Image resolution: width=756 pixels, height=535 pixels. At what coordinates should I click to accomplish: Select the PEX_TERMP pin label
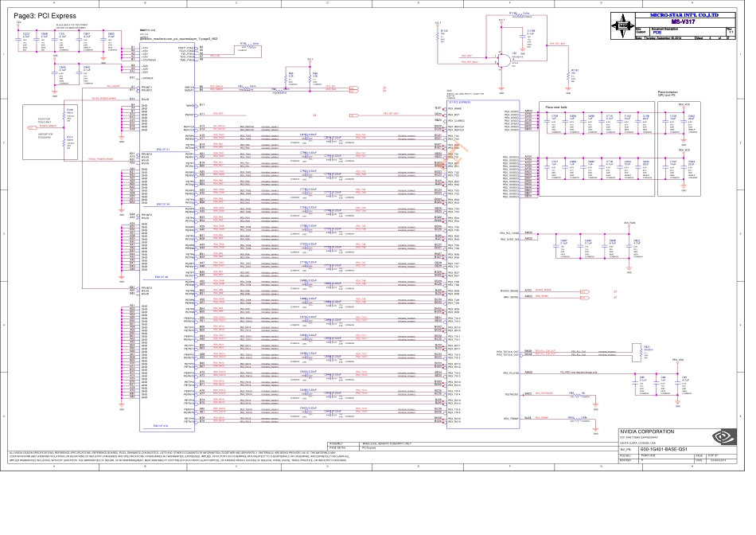coord(509,418)
